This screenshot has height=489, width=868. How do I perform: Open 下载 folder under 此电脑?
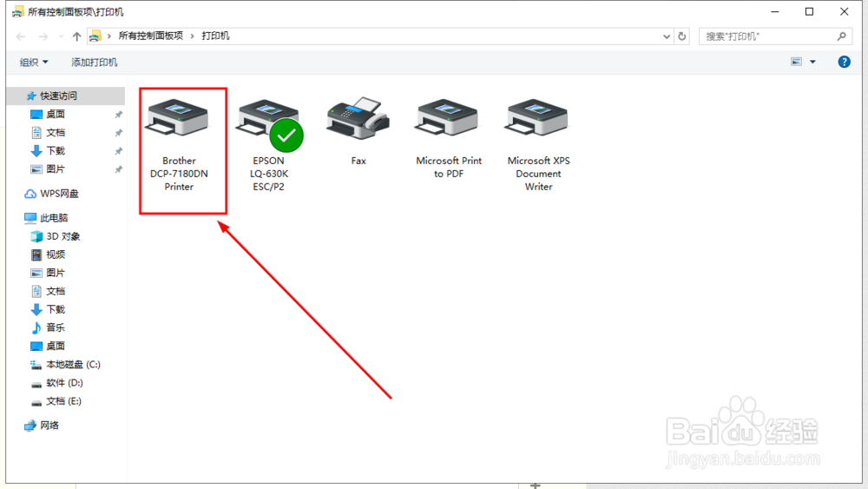point(48,309)
